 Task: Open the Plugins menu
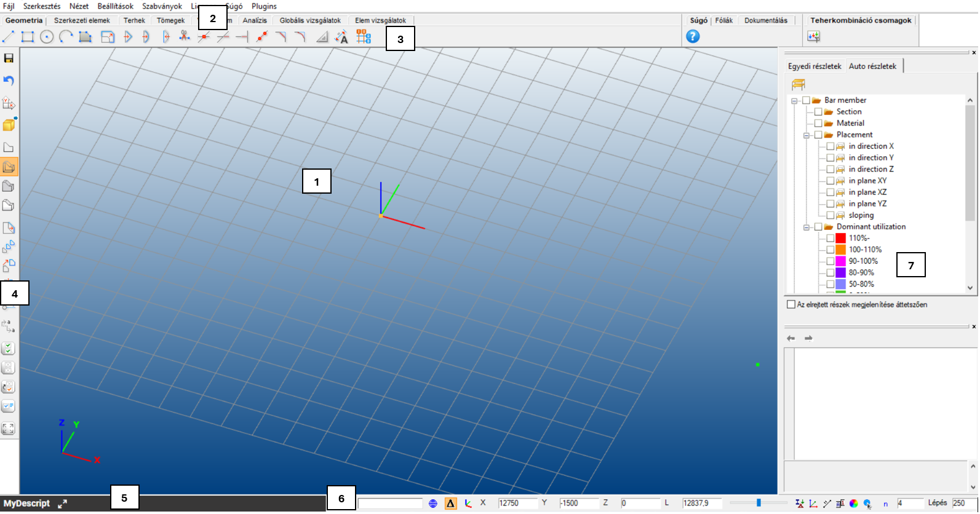(x=264, y=6)
